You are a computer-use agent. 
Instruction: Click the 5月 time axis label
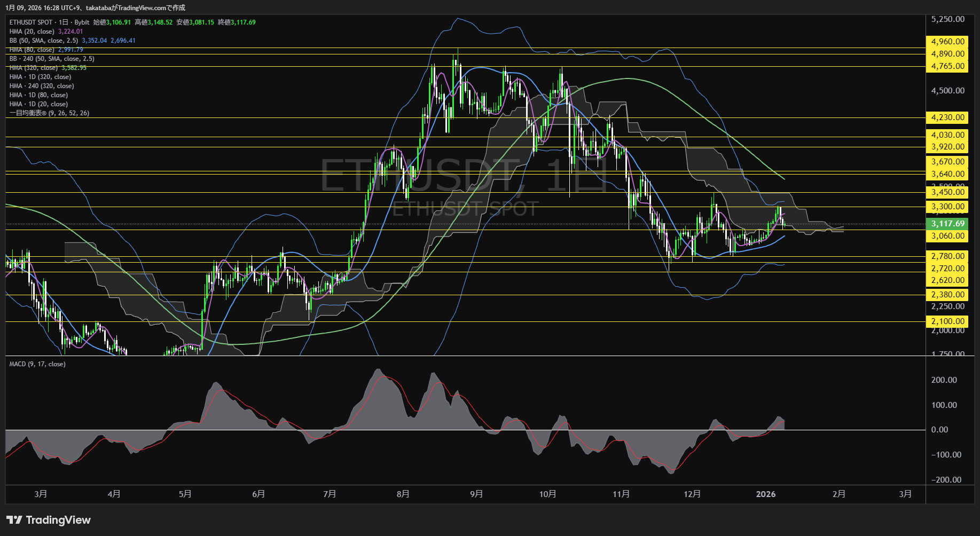(x=185, y=494)
